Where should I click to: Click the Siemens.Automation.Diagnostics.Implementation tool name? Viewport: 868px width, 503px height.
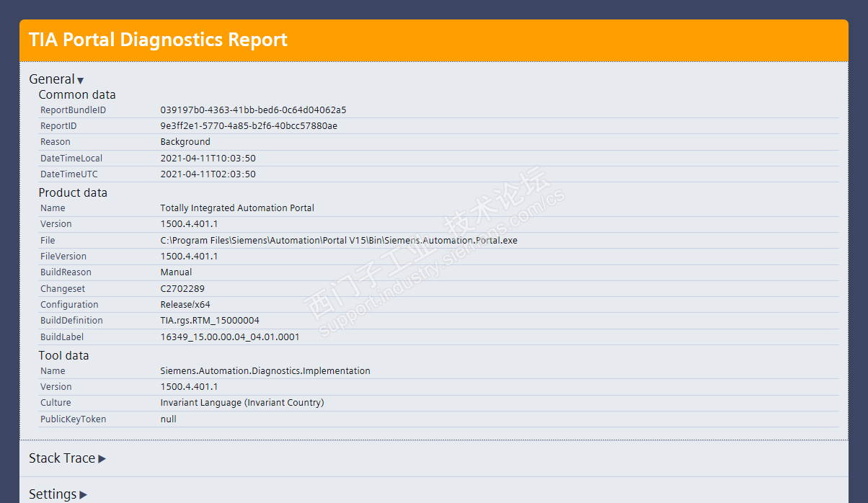tap(265, 371)
